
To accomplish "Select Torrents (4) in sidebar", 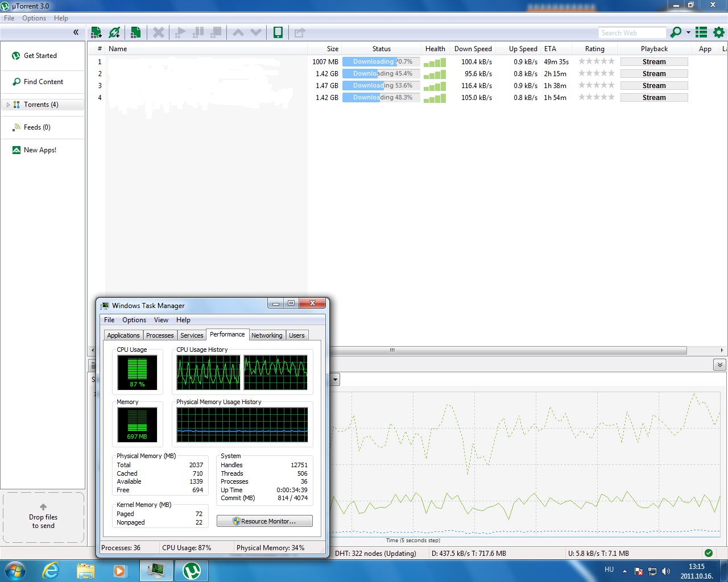I will coord(43,105).
